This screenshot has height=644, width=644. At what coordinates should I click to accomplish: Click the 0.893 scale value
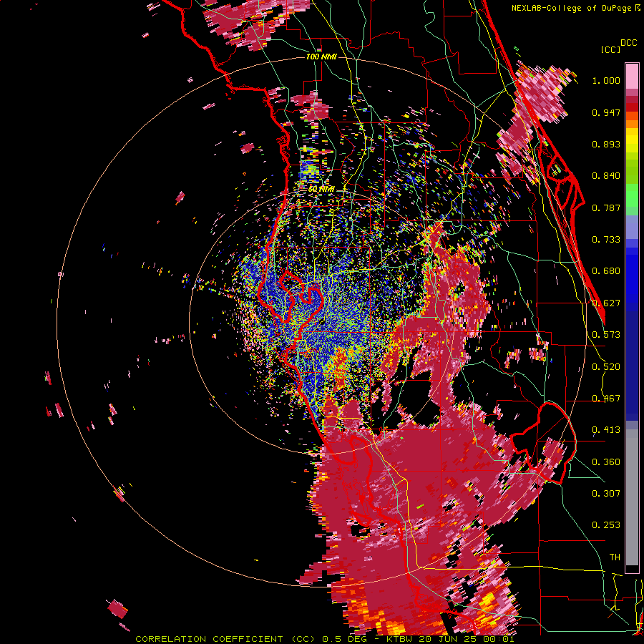click(606, 144)
